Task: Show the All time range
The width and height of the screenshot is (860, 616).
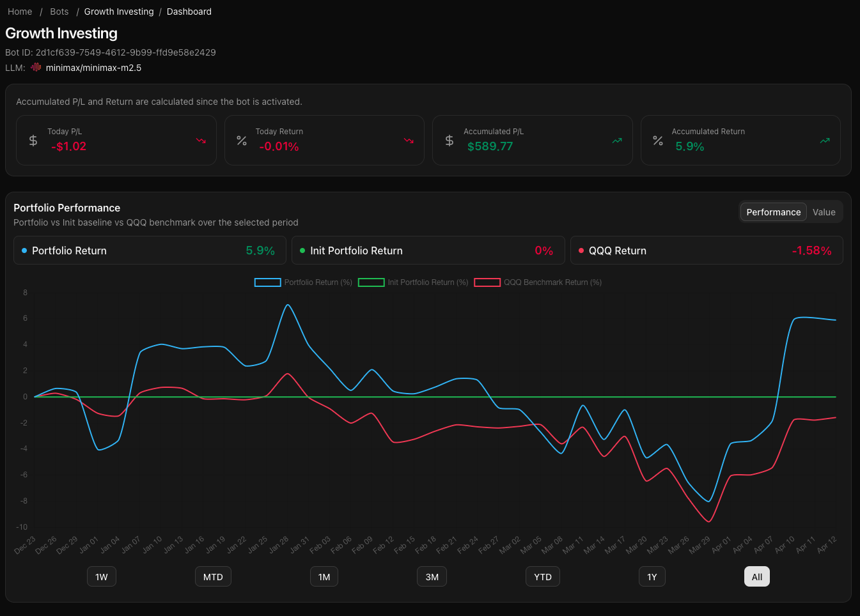Action: point(757,577)
